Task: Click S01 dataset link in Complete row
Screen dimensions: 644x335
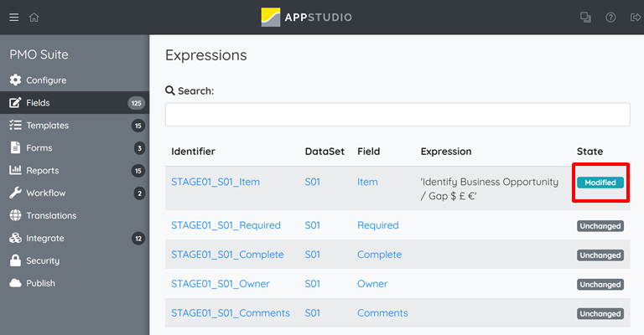Action: [x=312, y=255]
